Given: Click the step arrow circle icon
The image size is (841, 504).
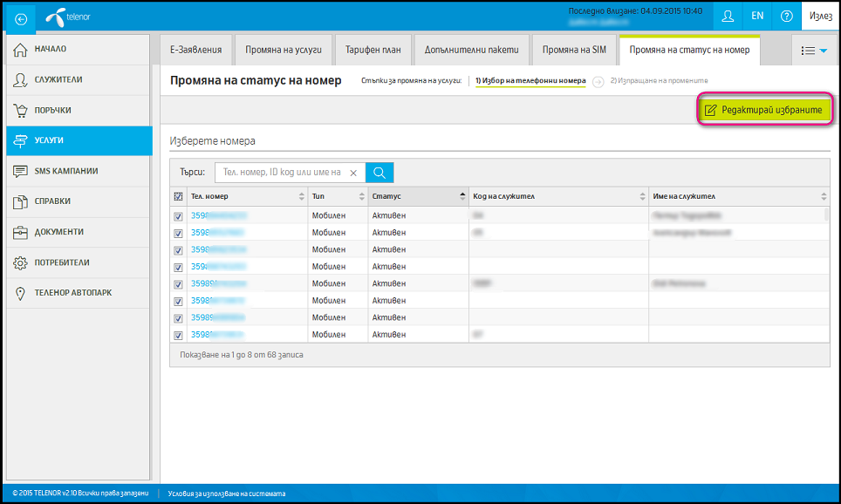Looking at the screenshot, I should coord(598,81).
